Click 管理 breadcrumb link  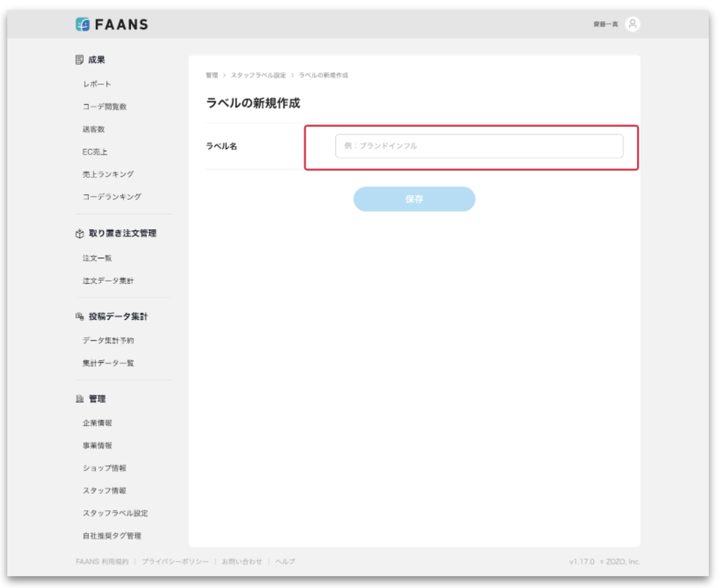[212, 76]
